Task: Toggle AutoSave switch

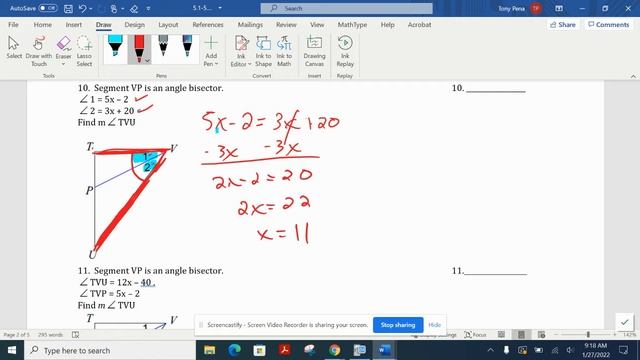Action: [x=48, y=8]
